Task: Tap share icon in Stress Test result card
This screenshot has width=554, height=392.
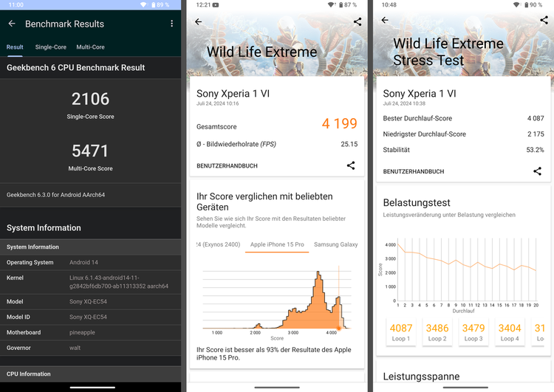Action: [537, 171]
